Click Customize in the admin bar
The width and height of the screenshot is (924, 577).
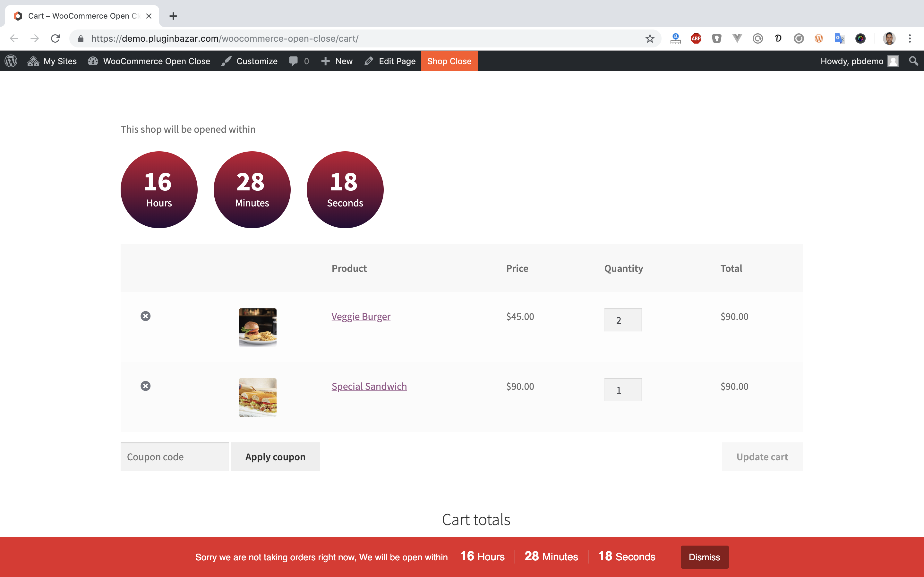(250, 61)
